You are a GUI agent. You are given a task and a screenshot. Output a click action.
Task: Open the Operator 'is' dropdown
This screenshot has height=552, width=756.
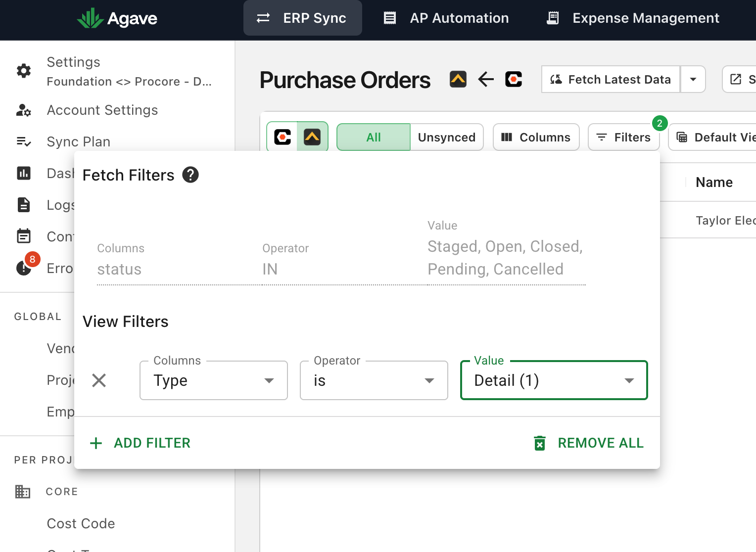click(374, 380)
